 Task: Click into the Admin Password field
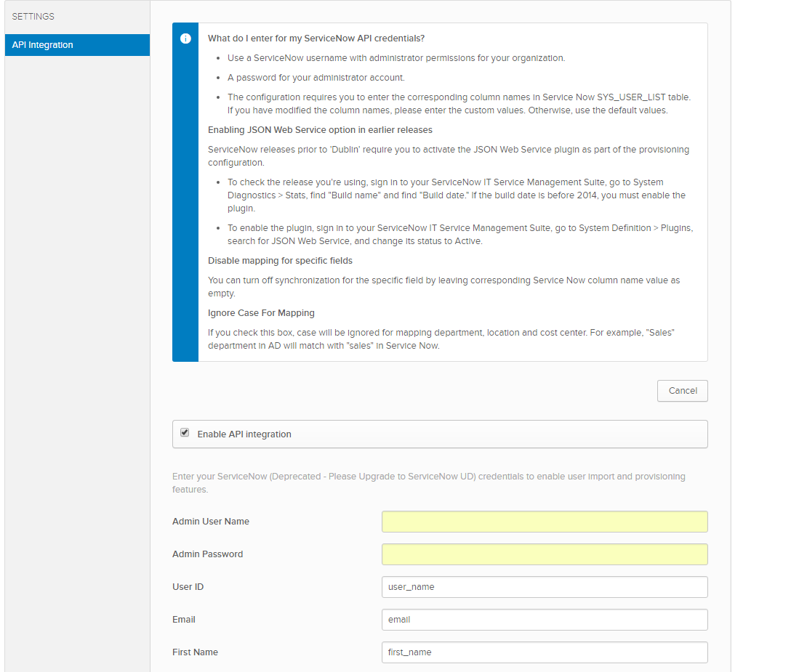(544, 554)
